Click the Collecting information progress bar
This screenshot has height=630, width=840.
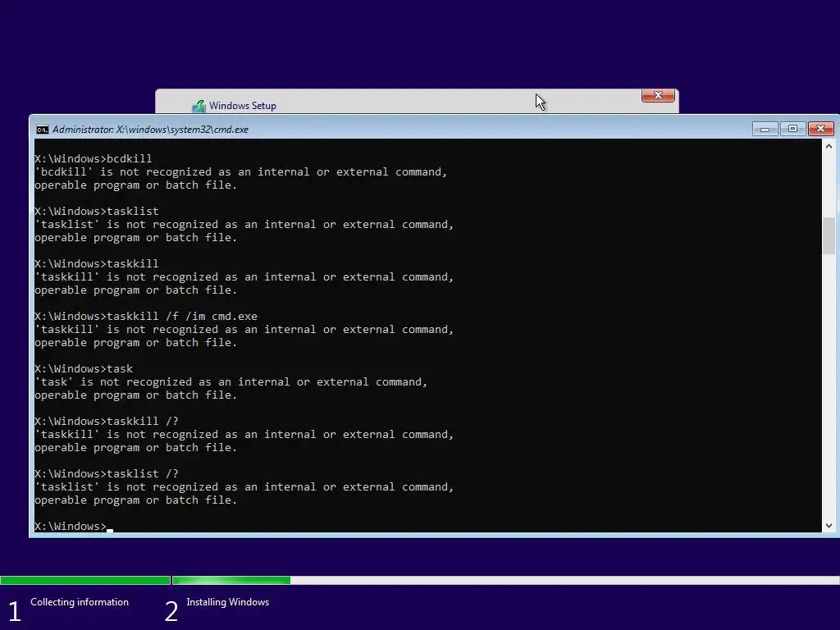85,580
